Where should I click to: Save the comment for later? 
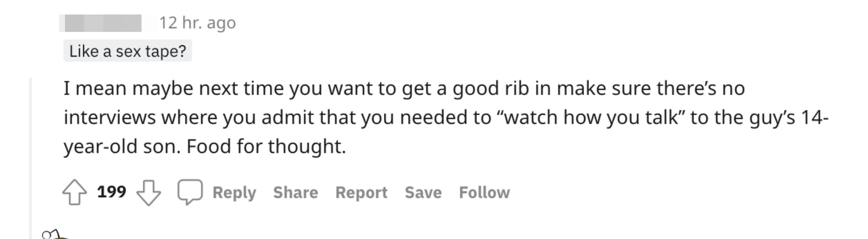tap(423, 192)
